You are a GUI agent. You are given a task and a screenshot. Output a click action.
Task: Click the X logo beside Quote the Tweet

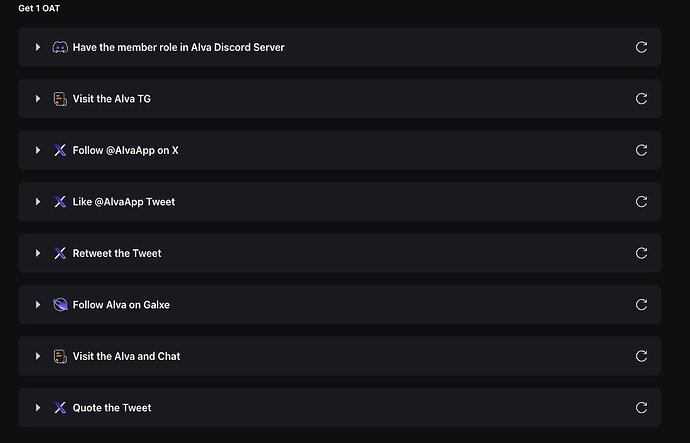(60, 407)
